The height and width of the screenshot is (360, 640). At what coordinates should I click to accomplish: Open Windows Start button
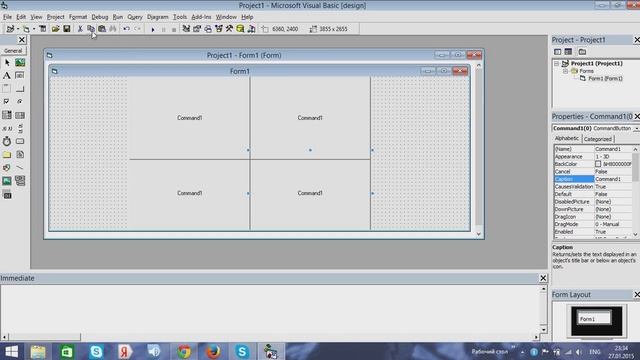click(x=11, y=351)
